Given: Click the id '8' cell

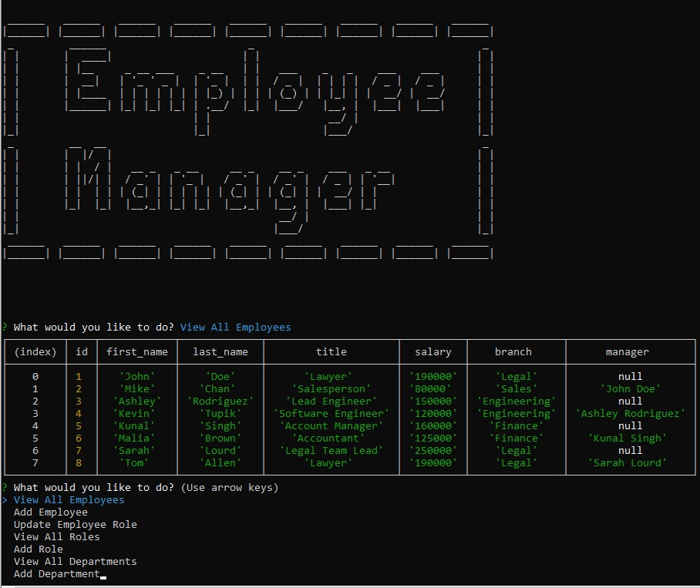Looking at the screenshot, I should 79,463.
